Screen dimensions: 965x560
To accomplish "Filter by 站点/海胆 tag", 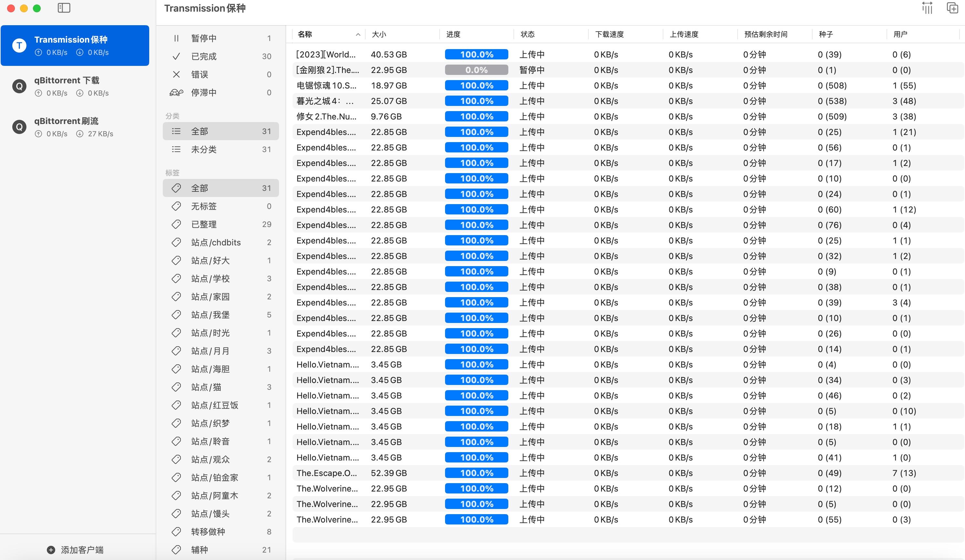I will click(221, 369).
